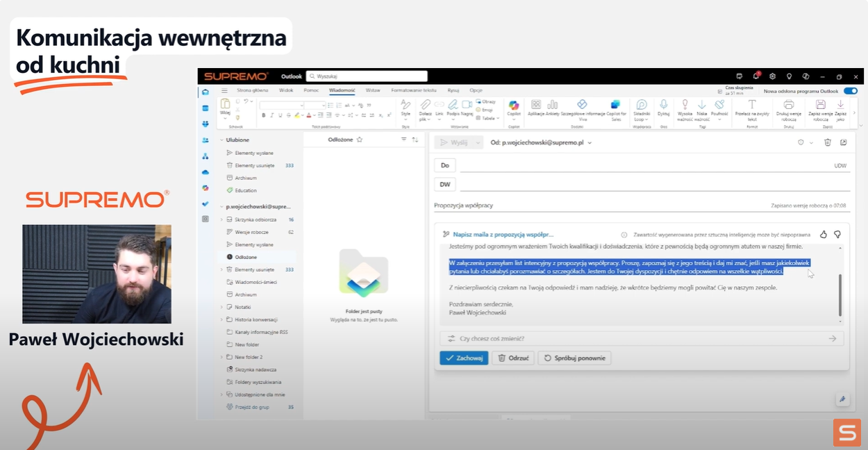Screen dimensions: 868x450
Task: Open the font name combo box
Action: (281, 105)
